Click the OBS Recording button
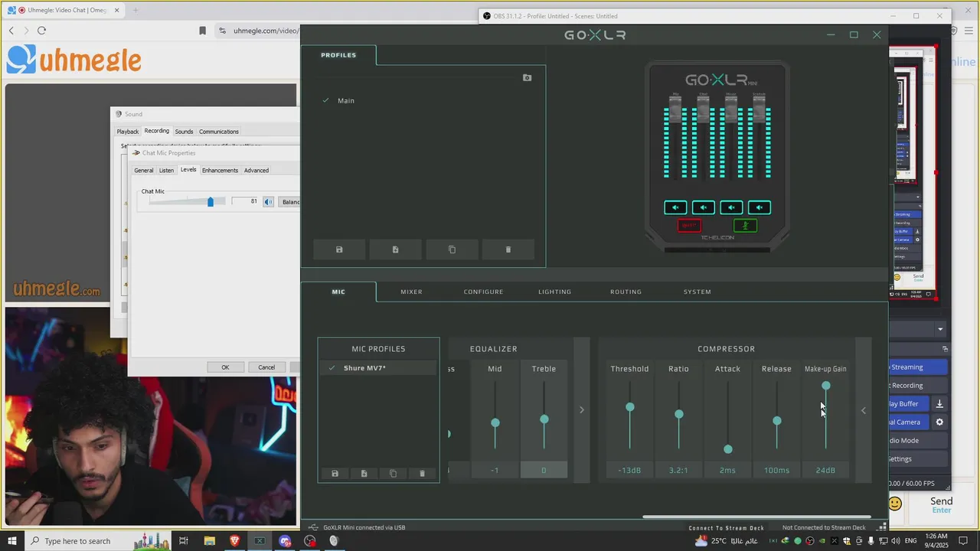 pos(916,386)
